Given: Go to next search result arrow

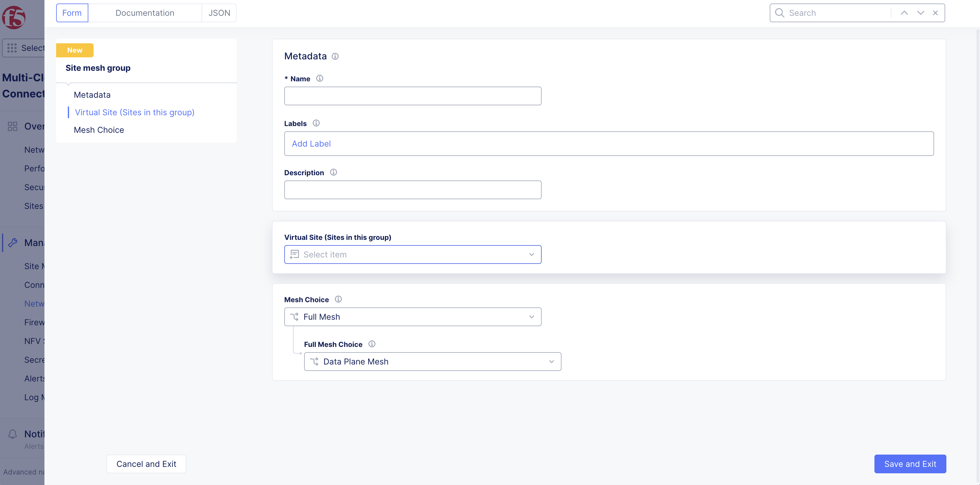Looking at the screenshot, I should point(920,13).
